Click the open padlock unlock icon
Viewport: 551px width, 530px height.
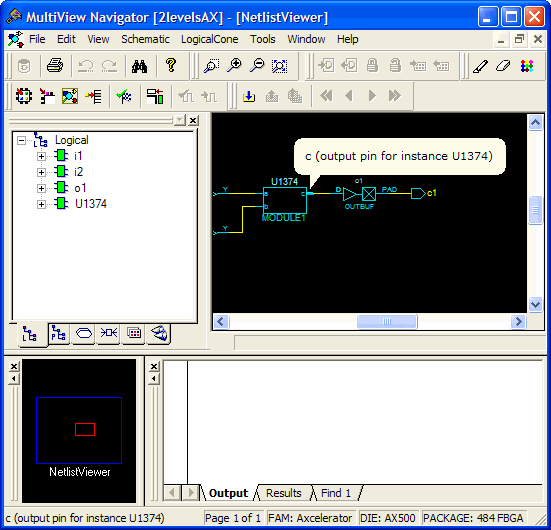[x=395, y=65]
